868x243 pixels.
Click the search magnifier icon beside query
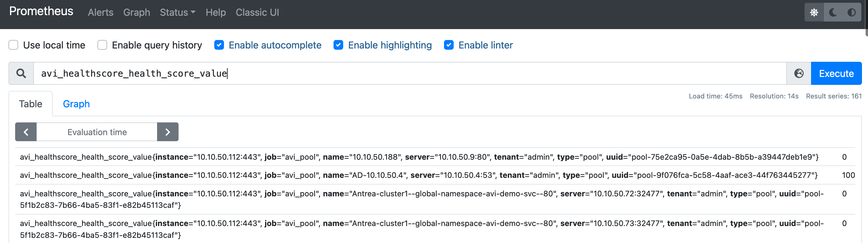pos(21,73)
